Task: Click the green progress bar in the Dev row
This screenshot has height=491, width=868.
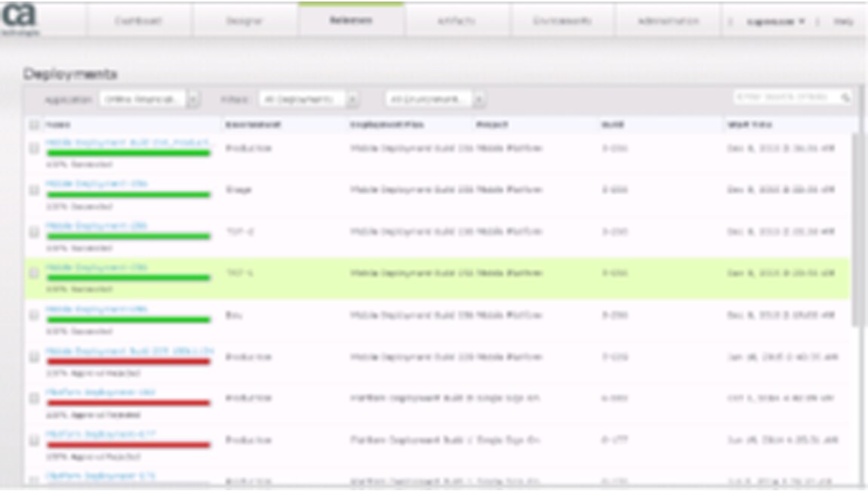Action: (128, 320)
